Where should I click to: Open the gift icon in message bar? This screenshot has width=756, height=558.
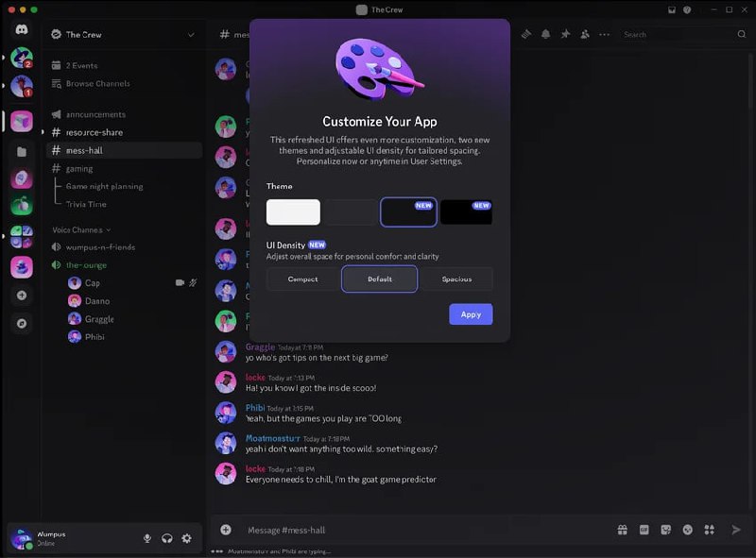[x=623, y=530]
